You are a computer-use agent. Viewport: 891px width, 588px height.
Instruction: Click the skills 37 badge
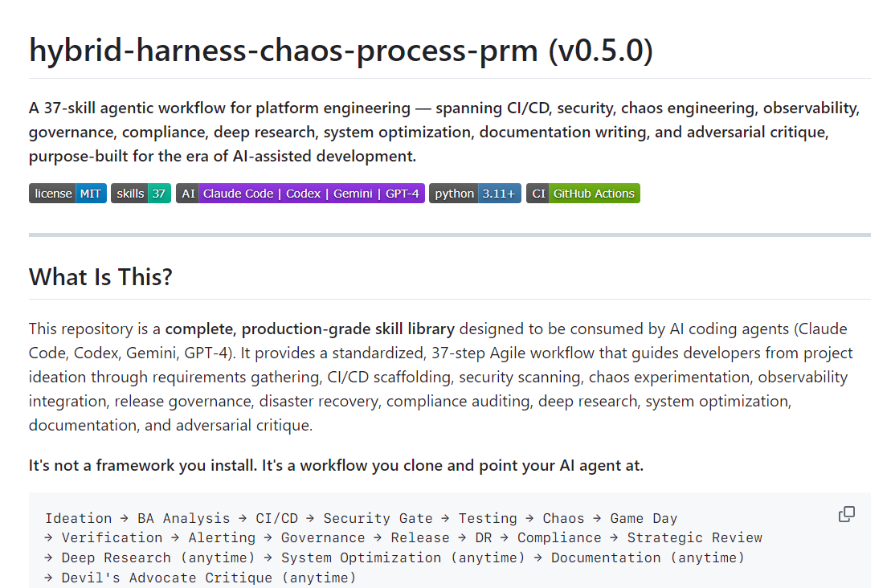point(141,193)
